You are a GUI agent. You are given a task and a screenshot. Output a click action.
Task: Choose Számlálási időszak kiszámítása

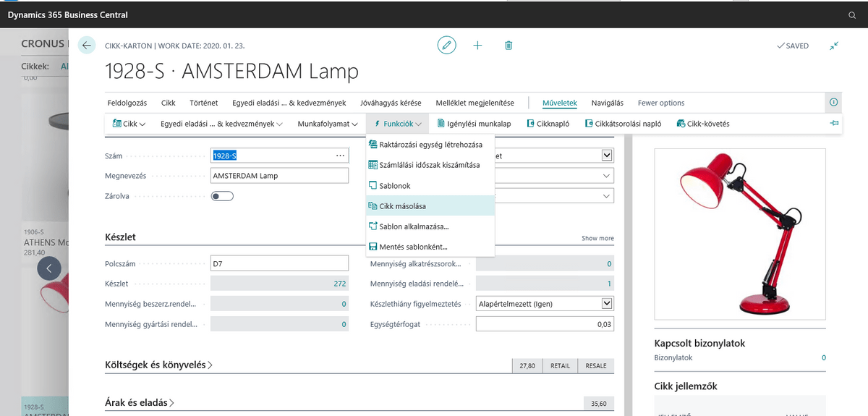point(430,165)
